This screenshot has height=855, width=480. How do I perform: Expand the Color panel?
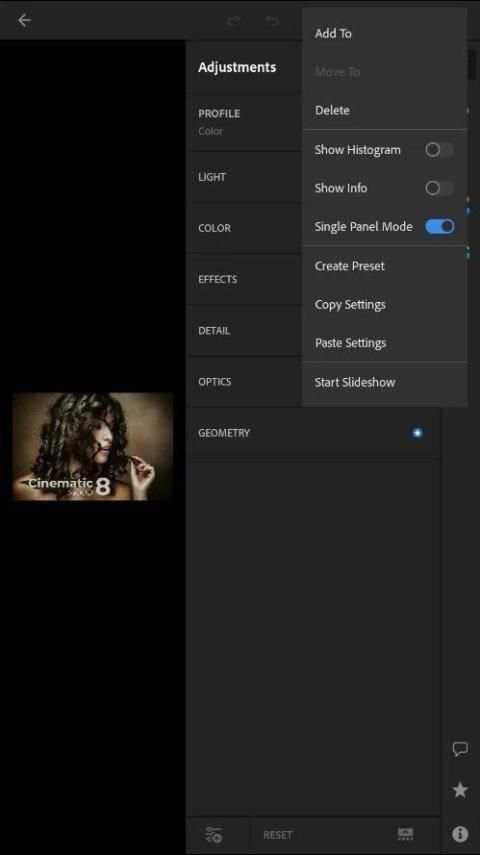point(244,228)
